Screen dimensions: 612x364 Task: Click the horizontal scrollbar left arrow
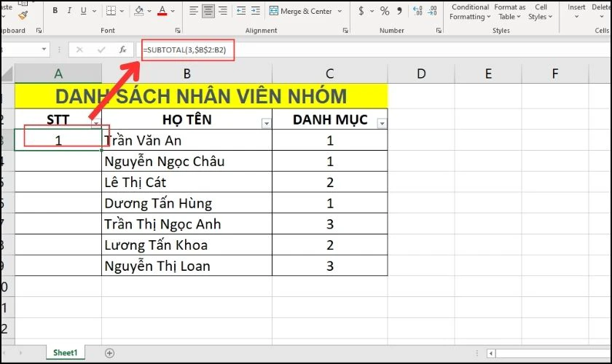pos(491,354)
